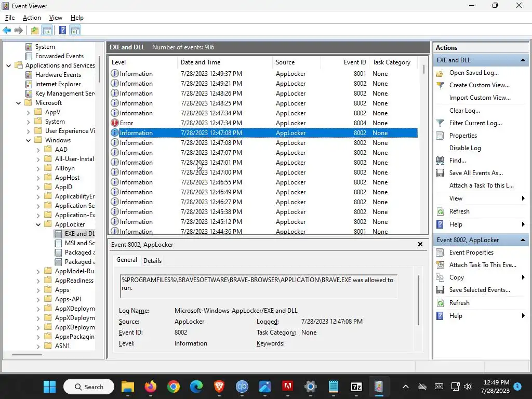
Task: Click Open Saved Log action
Action: tap(474, 73)
